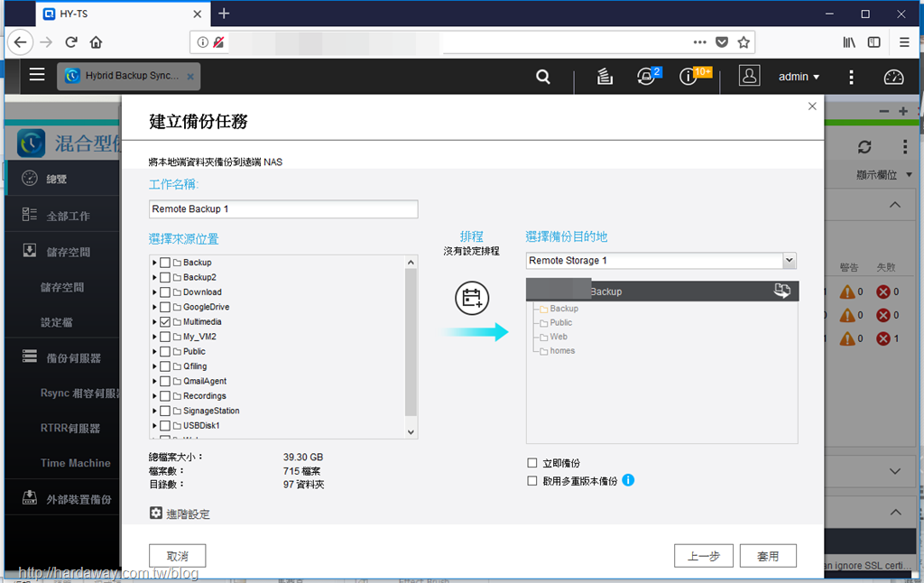924x583 pixels.
Task: Click the info icon beside multi-version backup
Action: coord(628,480)
